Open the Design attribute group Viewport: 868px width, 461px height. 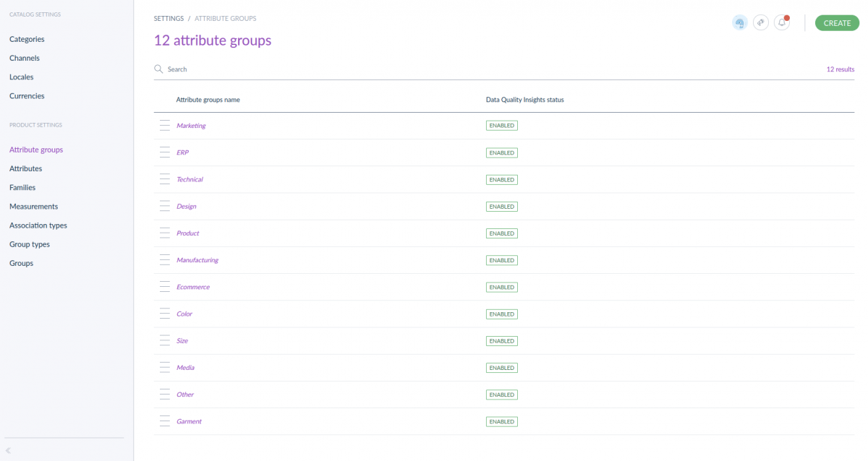tap(186, 207)
